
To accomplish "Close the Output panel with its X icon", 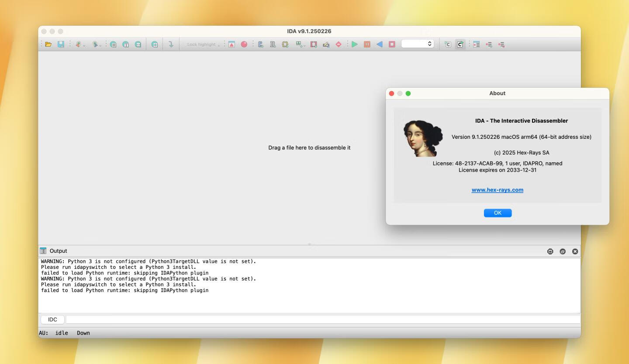I will pyautogui.click(x=575, y=251).
